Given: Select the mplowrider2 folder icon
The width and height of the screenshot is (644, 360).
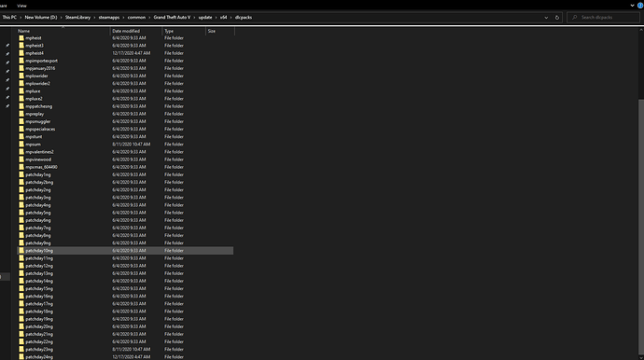Looking at the screenshot, I should pos(21,83).
